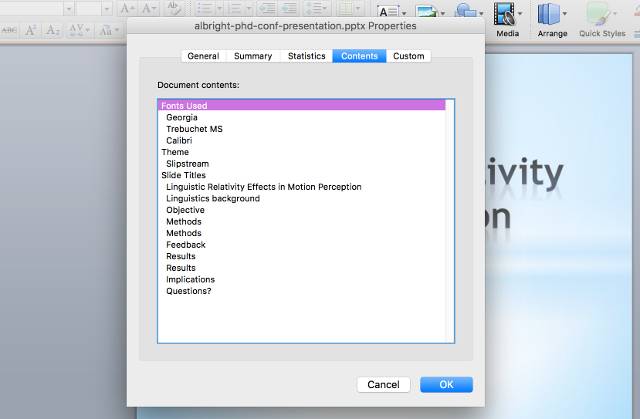The width and height of the screenshot is (640, 419).
Task: Open the font name dropdown arrow
Action: pyautogui.click(x=69, y=8)
